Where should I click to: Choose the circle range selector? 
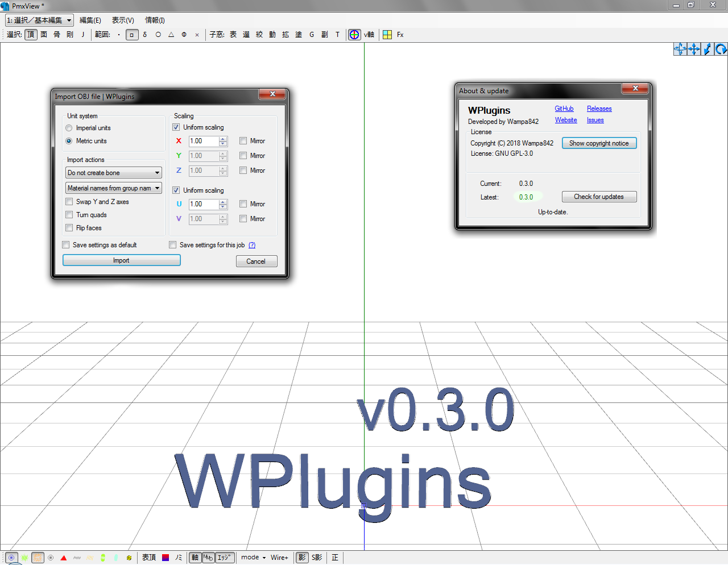coord(158,35)
